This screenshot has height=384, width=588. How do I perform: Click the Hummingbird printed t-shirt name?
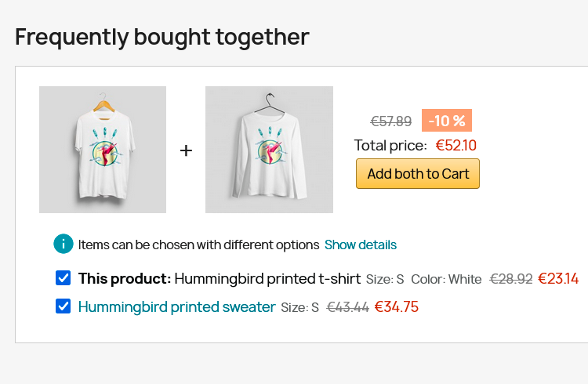click(267, 279)
